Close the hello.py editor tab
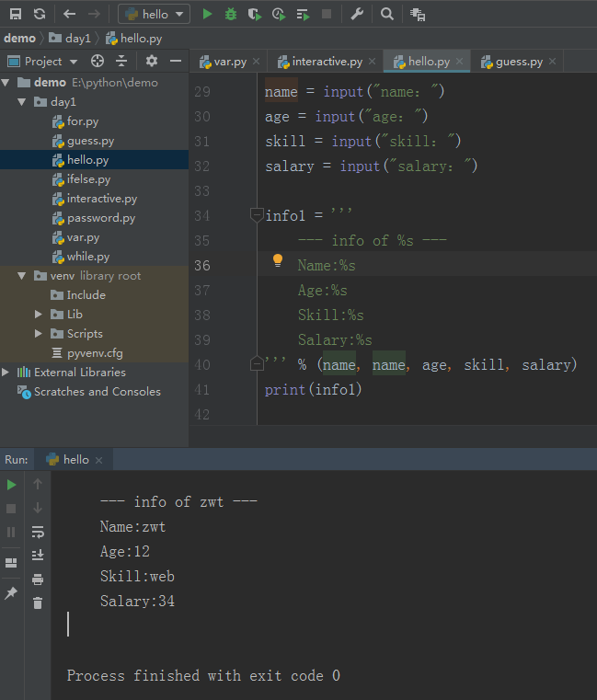Image resolution: width=597 pixels, height=700 pixels. coord(459,61)
